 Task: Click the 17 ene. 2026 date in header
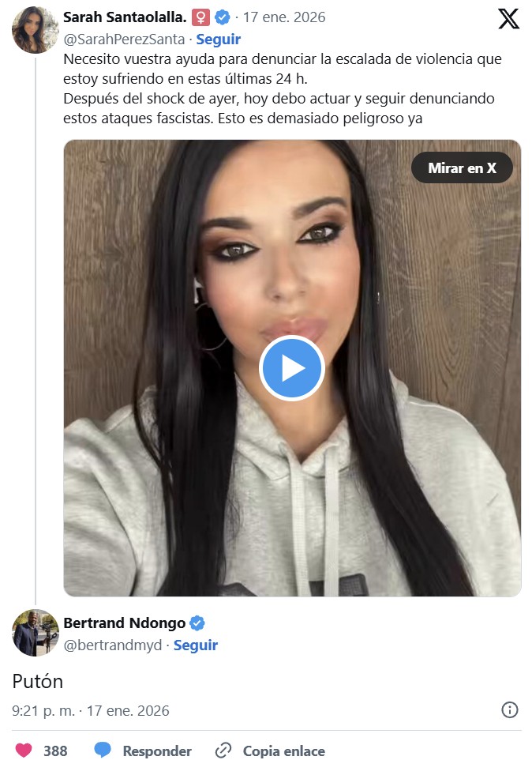click(x=283, y=17)
